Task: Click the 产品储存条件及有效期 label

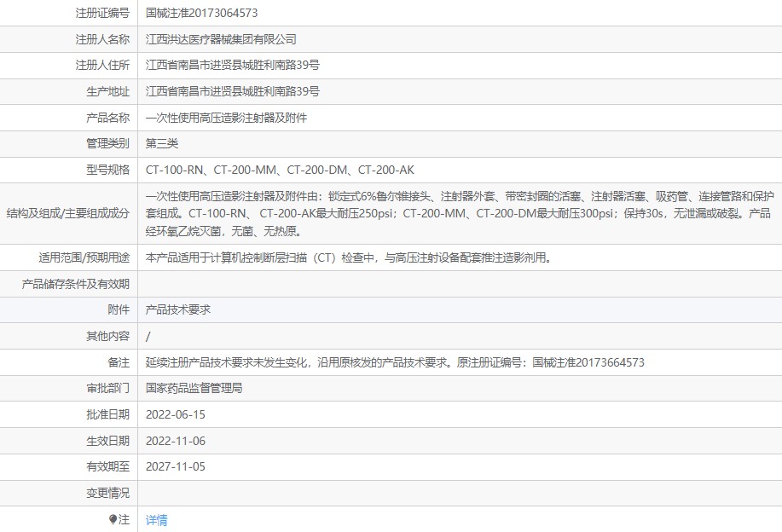Action: pos(75,284)
